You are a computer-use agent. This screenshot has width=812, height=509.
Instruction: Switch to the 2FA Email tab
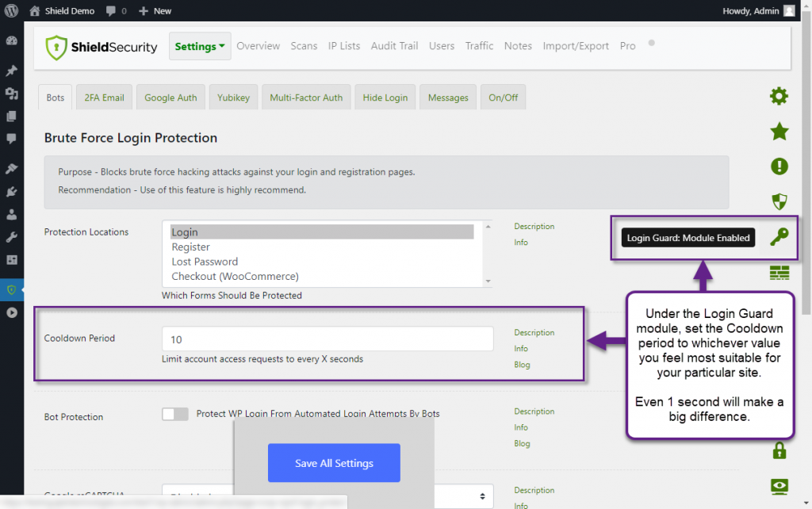click(104, 98)
